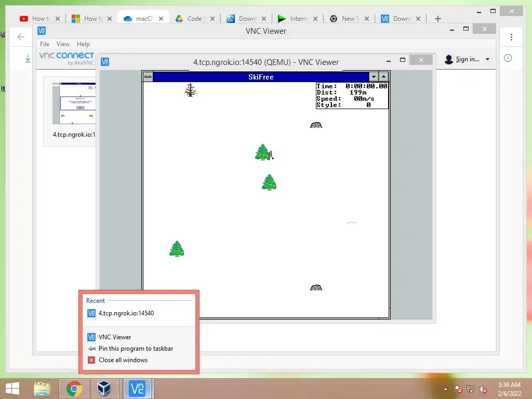Click the muted volume tray icon

click(x=483, y=389)
